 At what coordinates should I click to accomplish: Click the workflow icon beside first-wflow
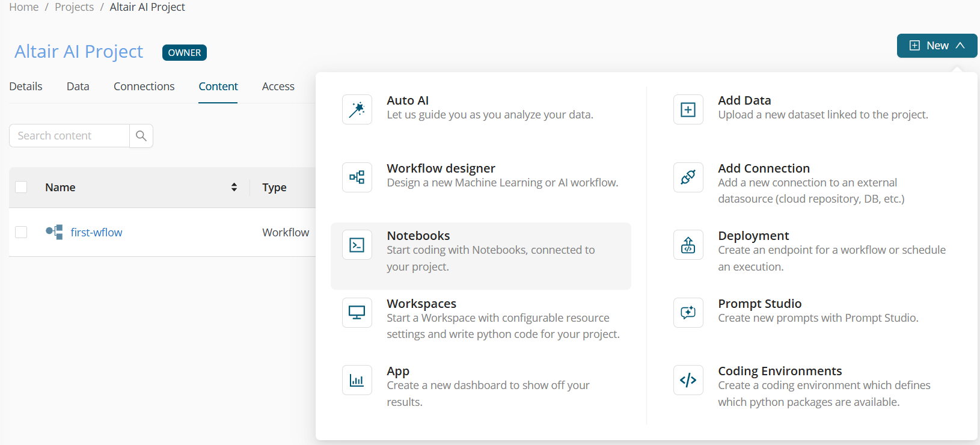point(54,232)
